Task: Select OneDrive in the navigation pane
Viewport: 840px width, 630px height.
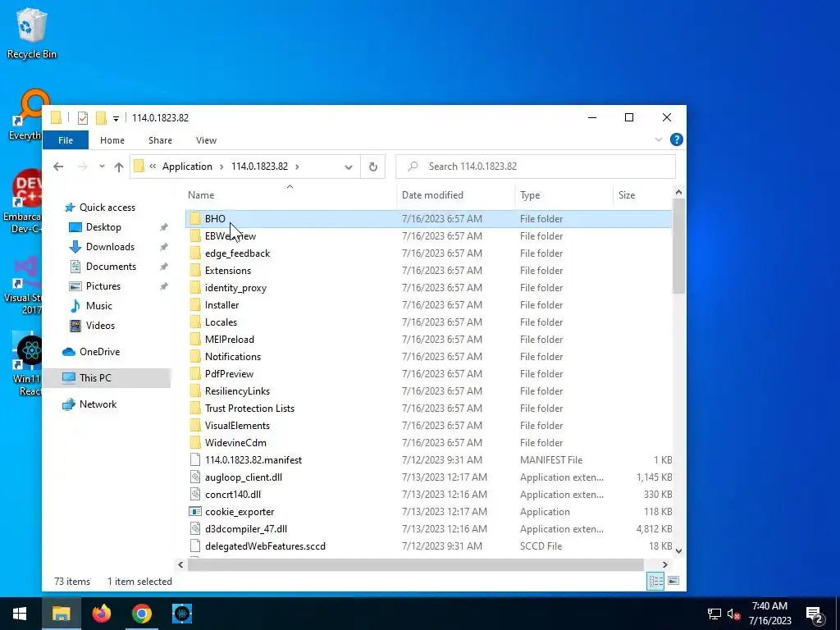Action: [x=99, y=352]
